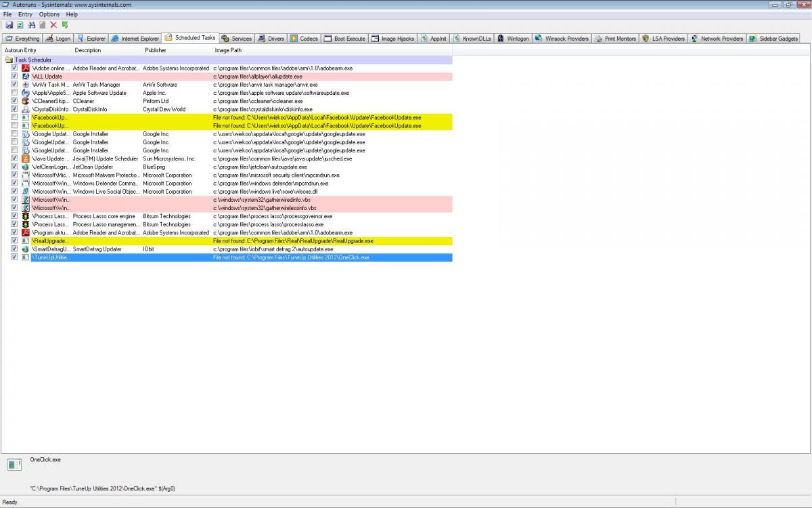Click the Process Lasso management entry icon
Viewport: 812px width, 508px height.
26,224
